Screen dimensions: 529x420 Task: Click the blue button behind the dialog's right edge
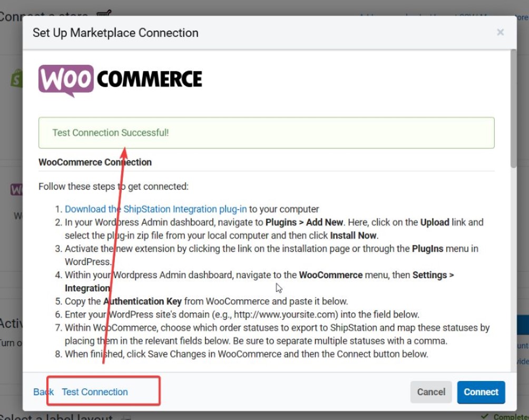522,325
